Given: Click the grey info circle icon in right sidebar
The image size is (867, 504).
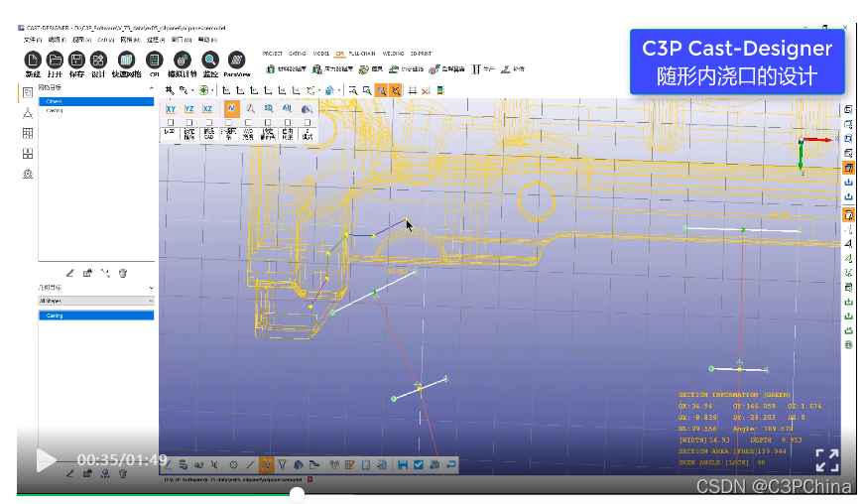Looking at the screenshot, I should (x=848, y=344).
